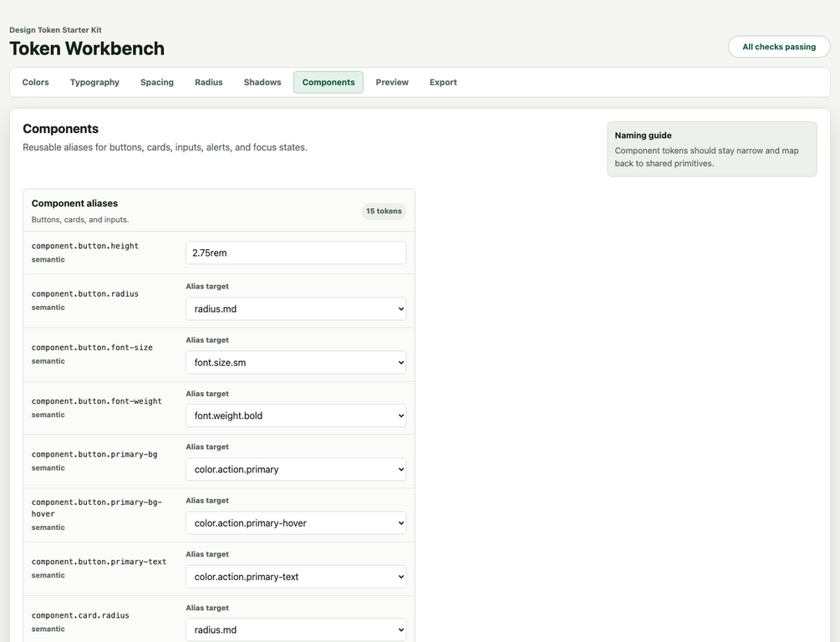Click the 15 tokens badge
The width and height of the screenshot is (840, 642).
[384, 211]
